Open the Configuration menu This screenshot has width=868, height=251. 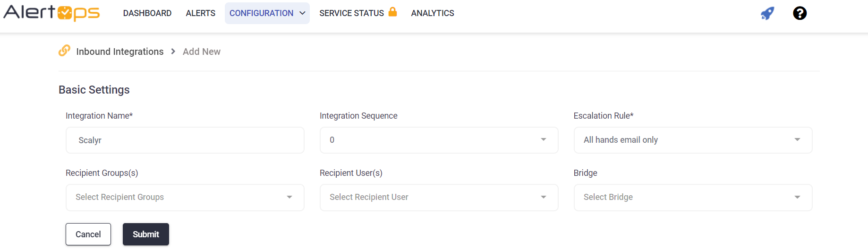pos(267,13)
